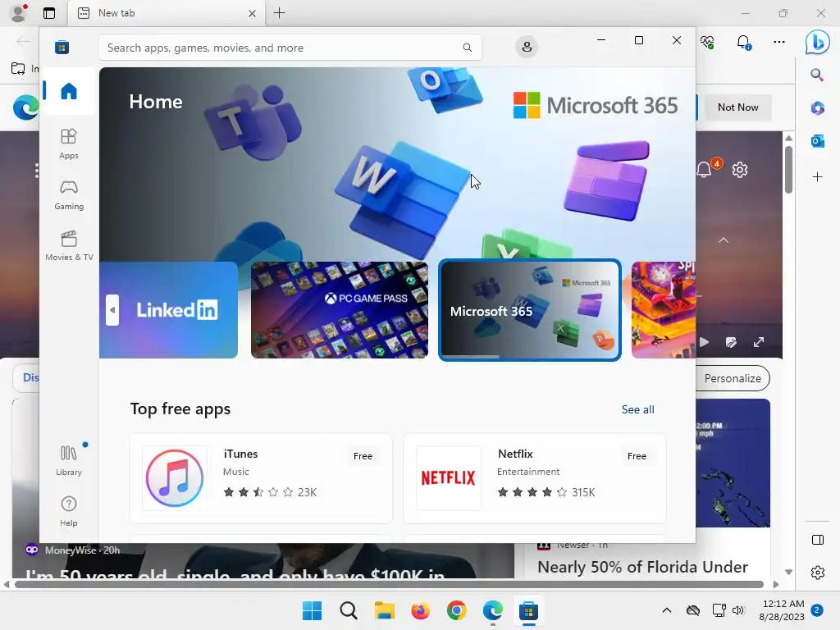Open Windows taskbar Search
The width and height of the screenshot is (840, 630).
348,610
